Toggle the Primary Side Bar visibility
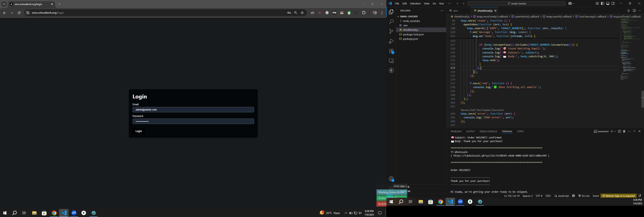The height and width of the screenshot is (217, 644). click(603, 3)
